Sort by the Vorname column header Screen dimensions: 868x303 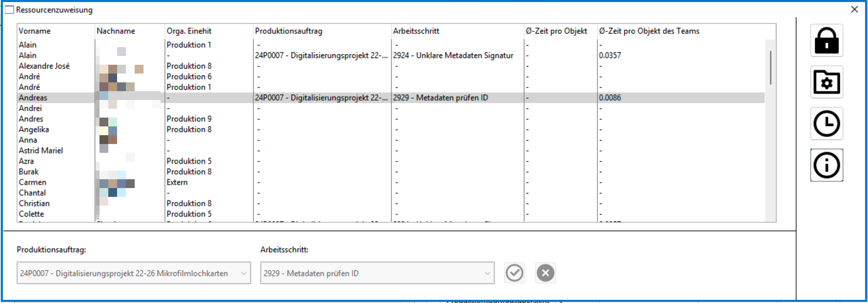[x=34, y=31]
